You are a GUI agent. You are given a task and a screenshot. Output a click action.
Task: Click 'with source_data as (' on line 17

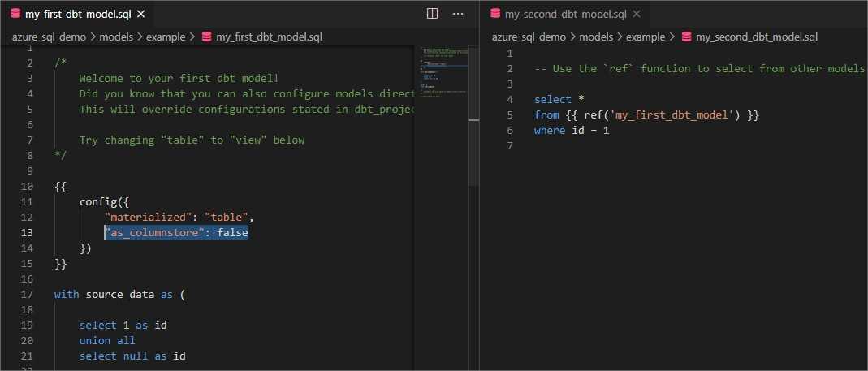(x=119, y=294)
